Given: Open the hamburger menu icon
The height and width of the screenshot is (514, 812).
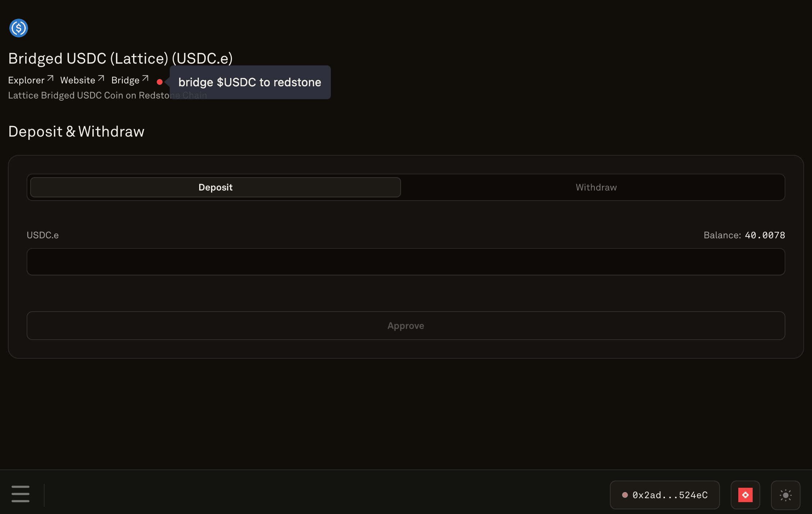Looking at the screenshot, I should (20, 494).
